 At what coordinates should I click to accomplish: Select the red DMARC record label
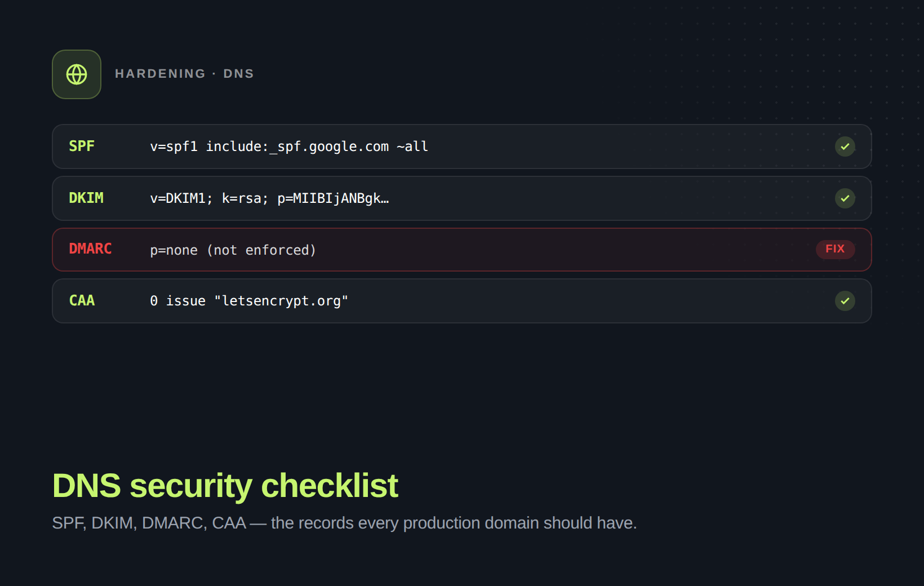[90, 248]
